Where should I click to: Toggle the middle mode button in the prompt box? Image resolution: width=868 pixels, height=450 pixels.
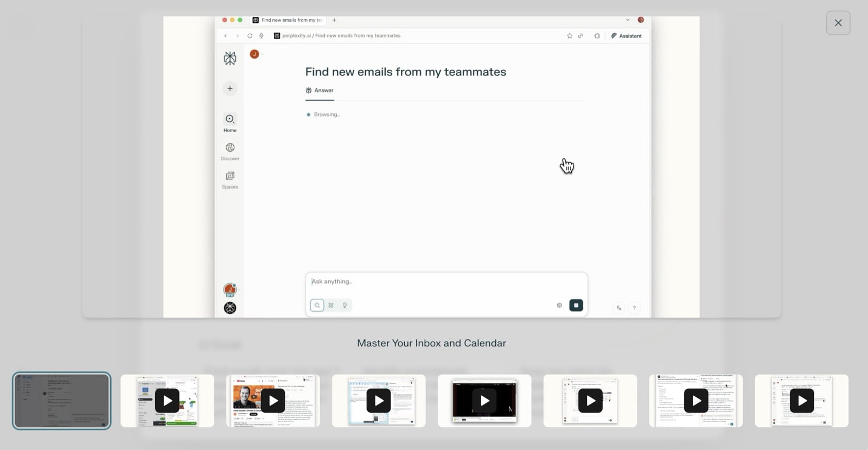331,305
